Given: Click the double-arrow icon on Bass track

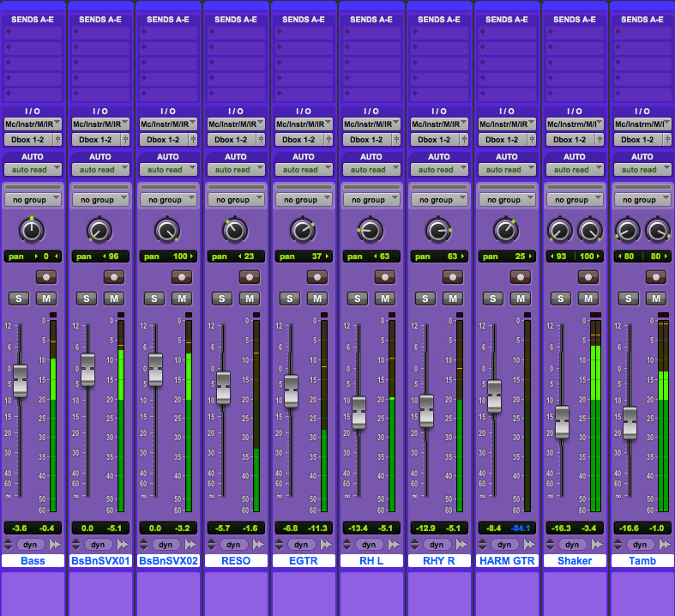Looking at the screenshot, I should [55, 545].
